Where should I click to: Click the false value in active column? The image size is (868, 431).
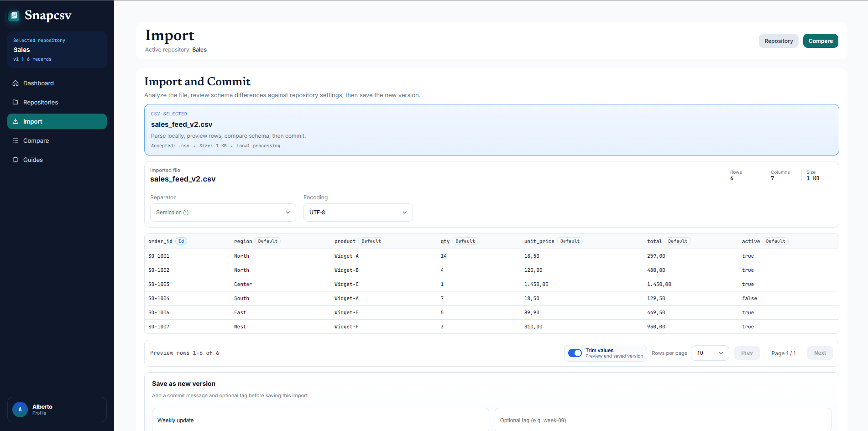click(x=749, y=299)
